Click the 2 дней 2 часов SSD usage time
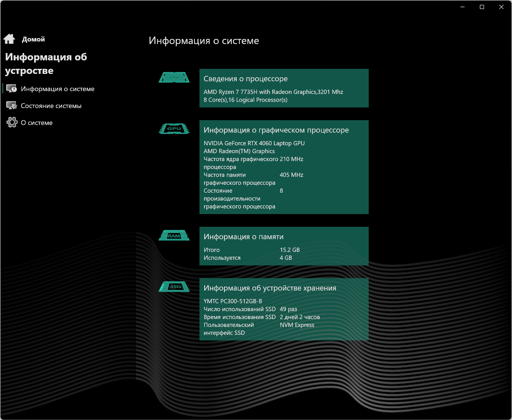This screenshot has width=512, height=420. (300, 317)
